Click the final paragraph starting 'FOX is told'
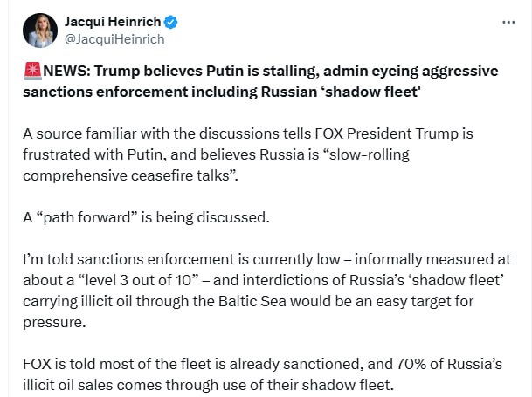Viewport: 532px width, 397px height. tap(262, 373)
